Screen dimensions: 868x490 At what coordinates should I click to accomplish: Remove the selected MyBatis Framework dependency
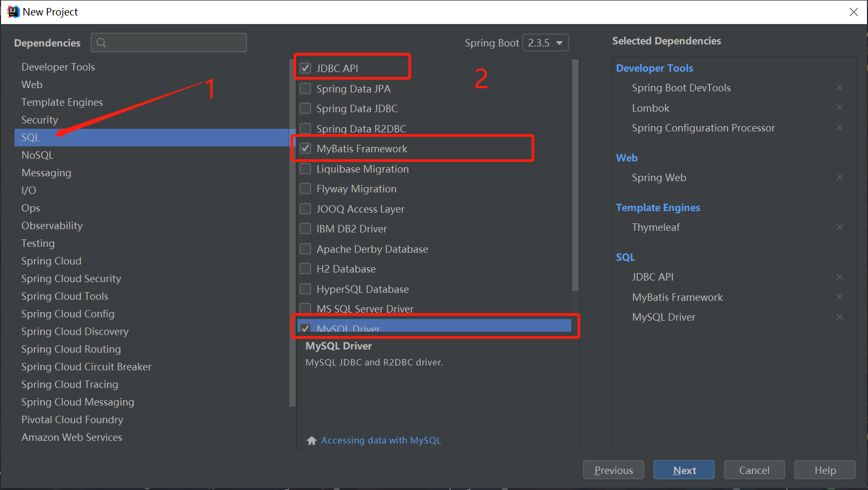(839, 297)
